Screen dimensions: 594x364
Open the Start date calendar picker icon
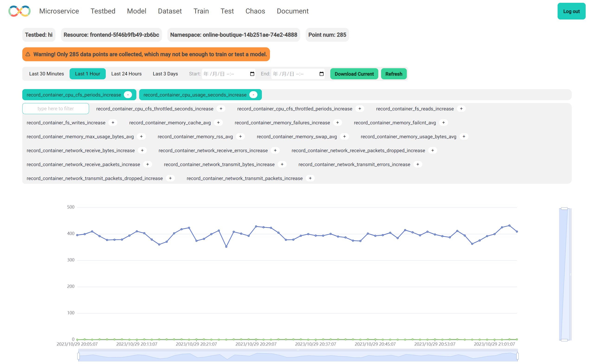point(252,74)
